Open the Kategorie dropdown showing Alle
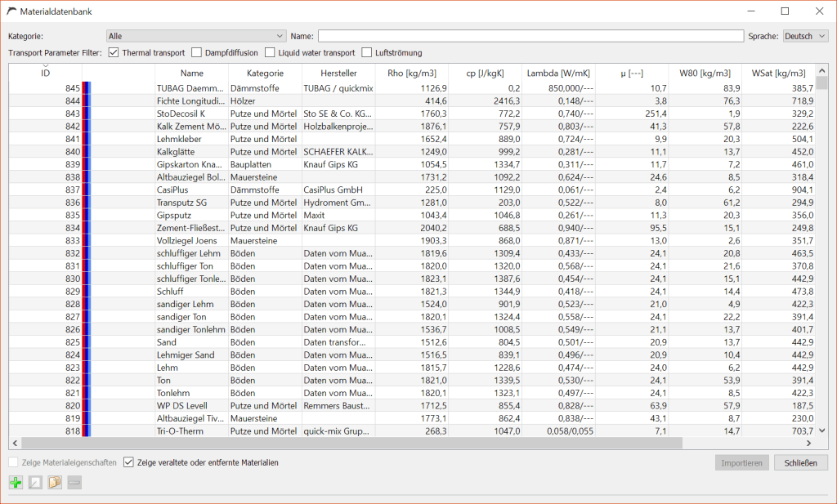 point(196,36)
